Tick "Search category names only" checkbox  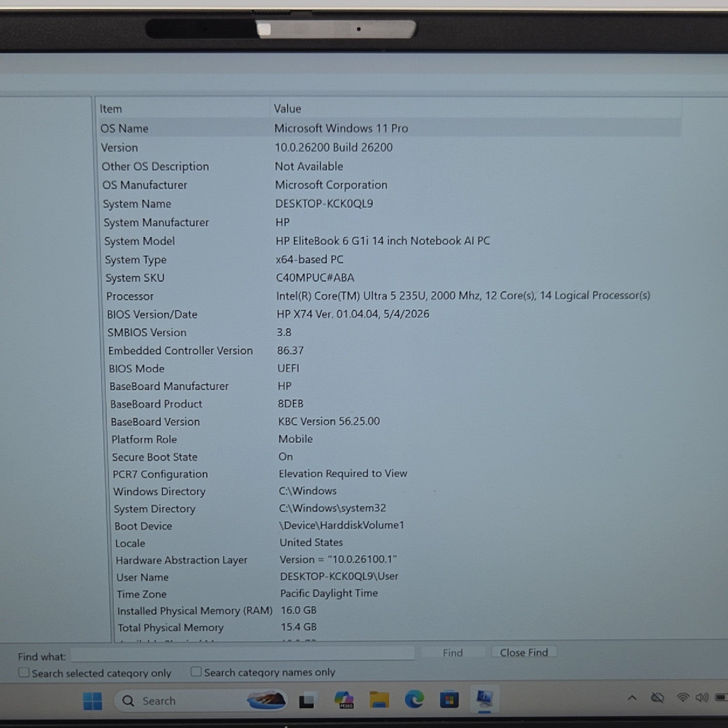tap(196, 672)
